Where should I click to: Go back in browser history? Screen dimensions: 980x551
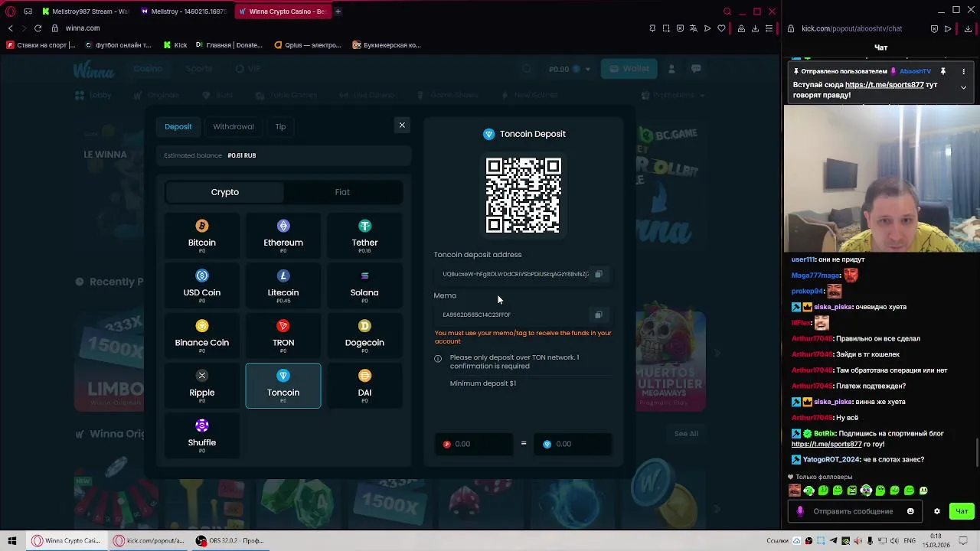tap(11, 28)
